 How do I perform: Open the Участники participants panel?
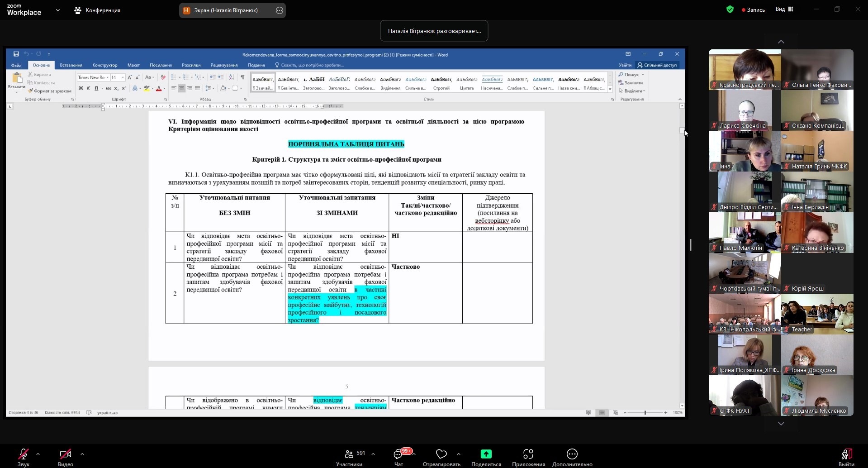(x=349, y=454)
